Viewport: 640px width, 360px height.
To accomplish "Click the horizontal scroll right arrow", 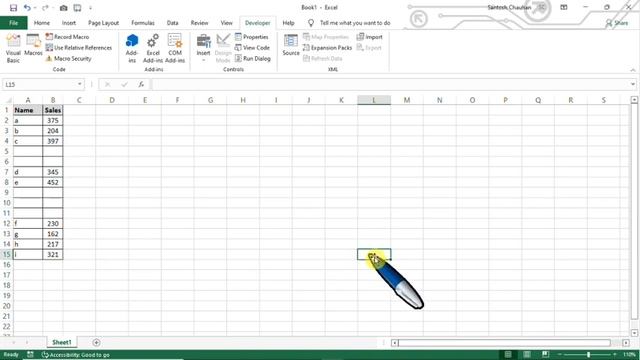I will (626, 343).
